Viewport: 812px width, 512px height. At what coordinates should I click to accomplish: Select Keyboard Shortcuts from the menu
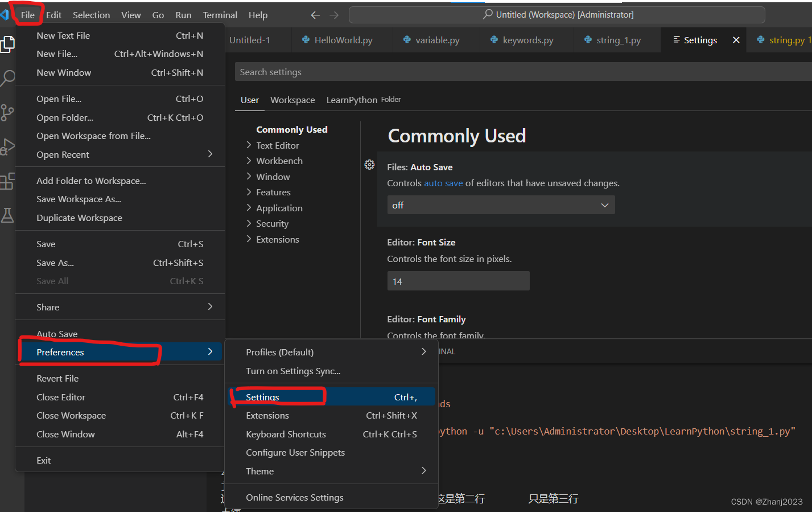tap(286, 434)
